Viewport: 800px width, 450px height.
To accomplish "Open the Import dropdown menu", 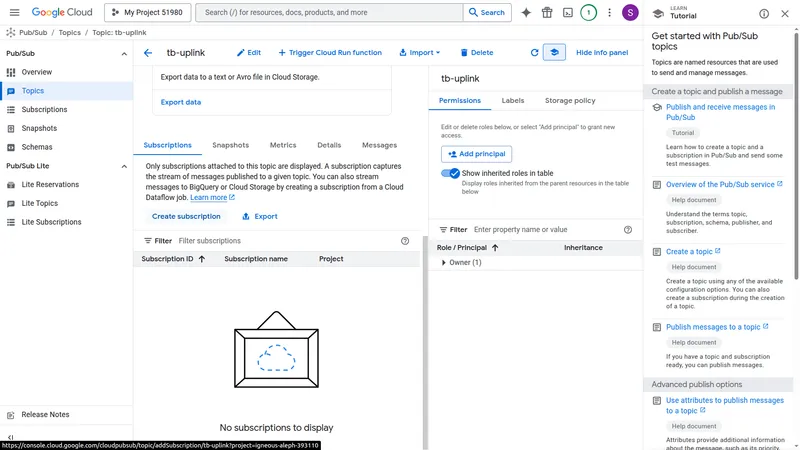I will click(419, 53).
